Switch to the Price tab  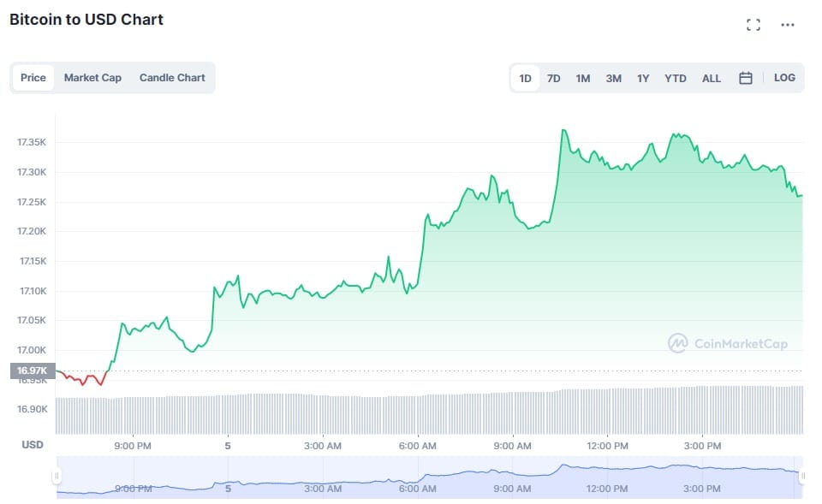coord(33,78)
